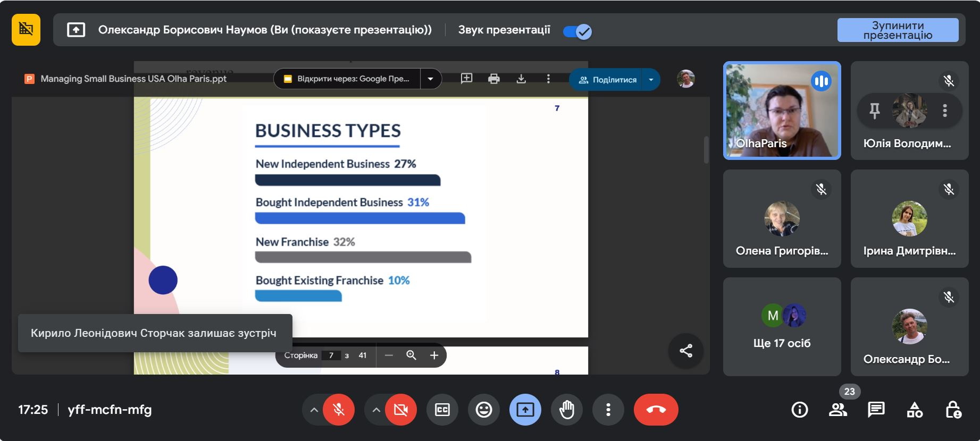Image resolution: width=980 pixels, height=441 pixels.
Task: Turn on the camera
Action: tap(401, 410)
